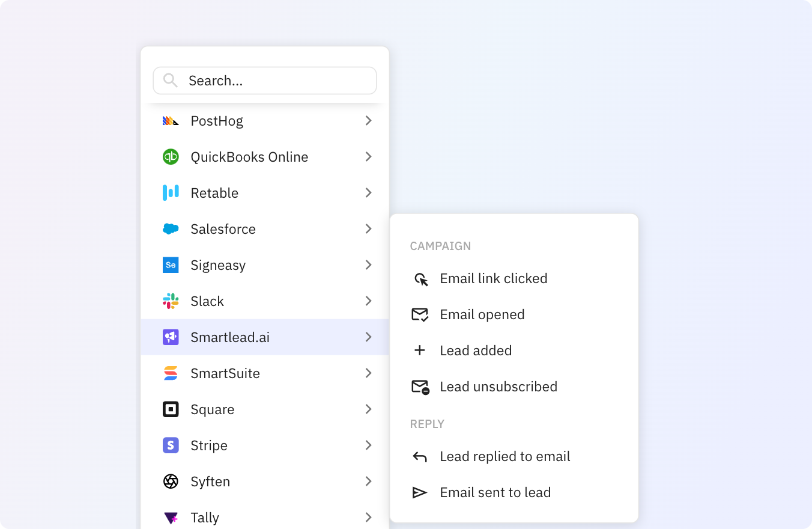Click the PostHog logo icon

171,121
